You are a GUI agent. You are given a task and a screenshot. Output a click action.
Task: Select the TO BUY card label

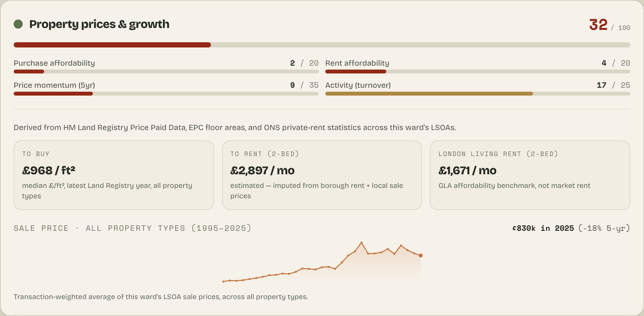[36, 154]
